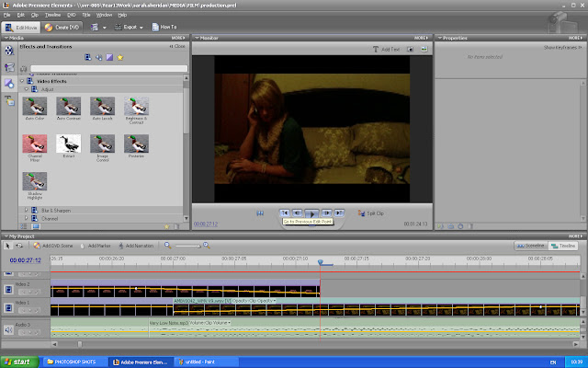Viewport: 588px width, 368px height.
Task: Click Add Narration button
Action: 136,246
